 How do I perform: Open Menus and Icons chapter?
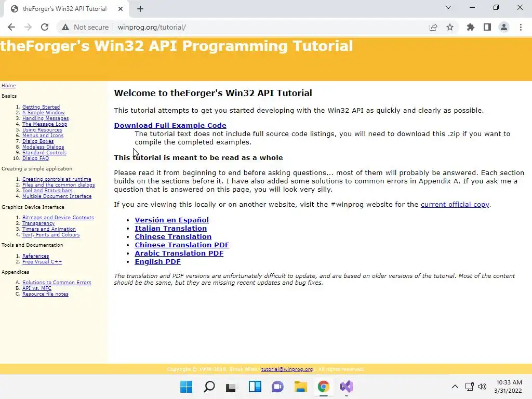pyautogui.click(x=43, y=136)
